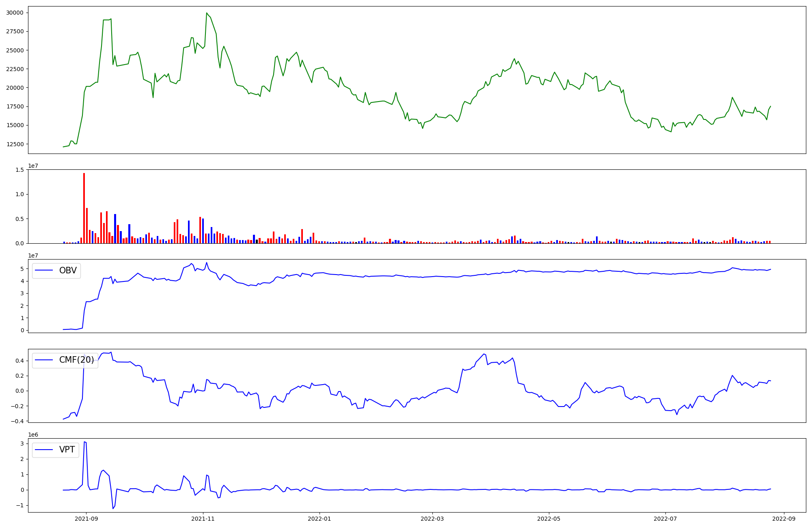
Task: Click the 2022-09 x-axis date label
Action: coord(784,518)
